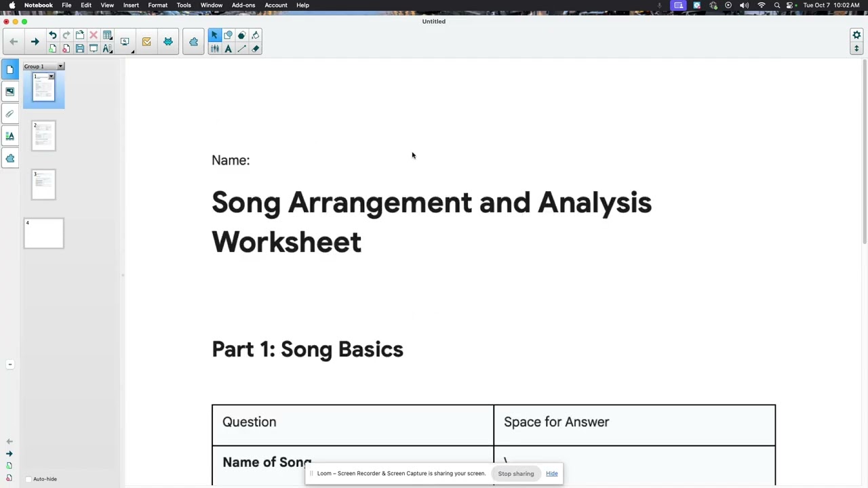Screen dimensions: 868x488
Task: Open the Insert menu
Action: coord(131,5)
